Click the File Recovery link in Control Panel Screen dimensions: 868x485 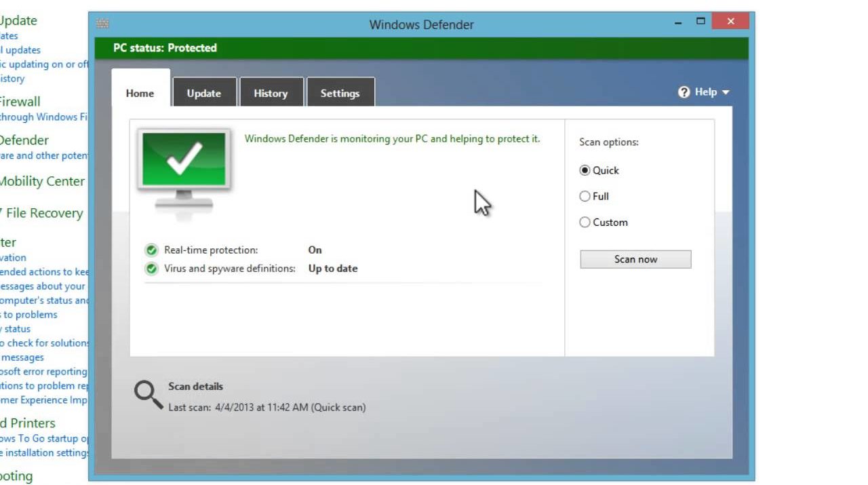click(43, 213)
